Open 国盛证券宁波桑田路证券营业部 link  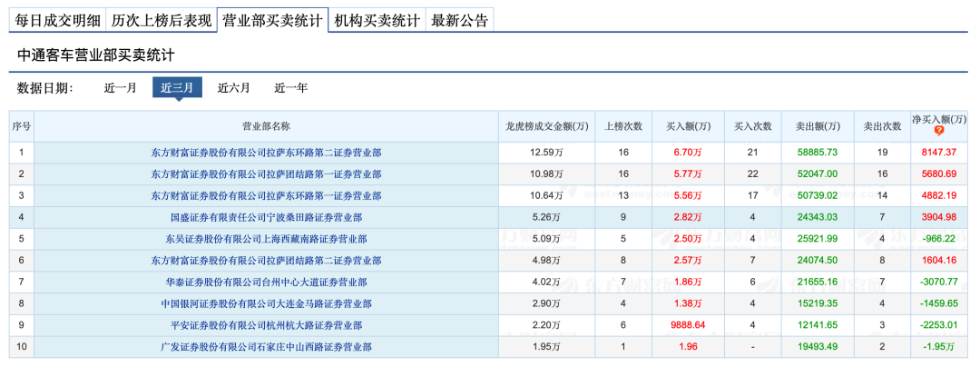point(266,217)
